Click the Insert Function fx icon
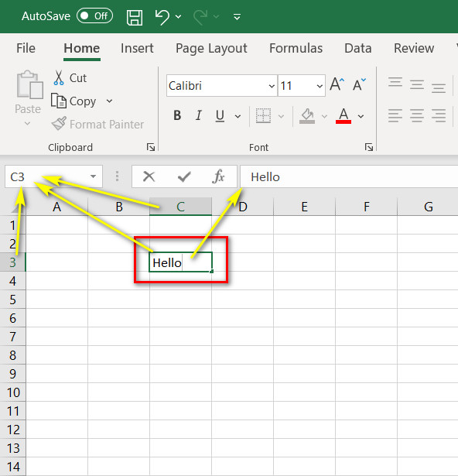Screen dimensions: 458x476 tap(218, 176)
